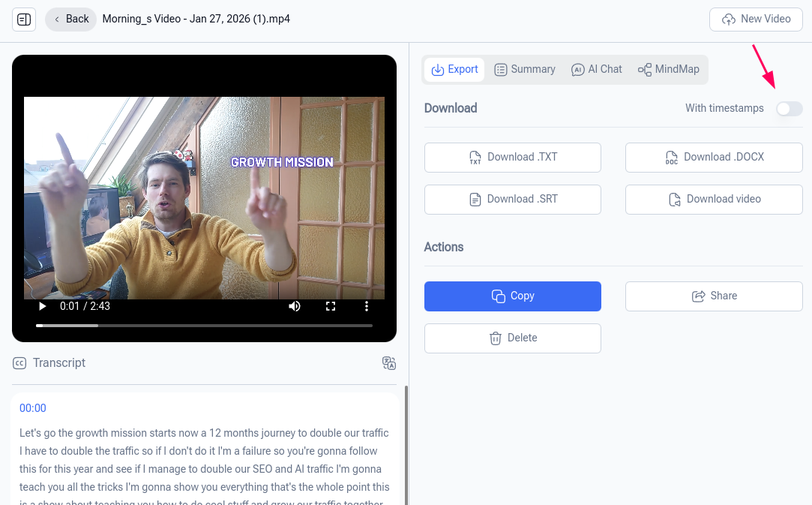Share the transcript

tap(714, 296)
